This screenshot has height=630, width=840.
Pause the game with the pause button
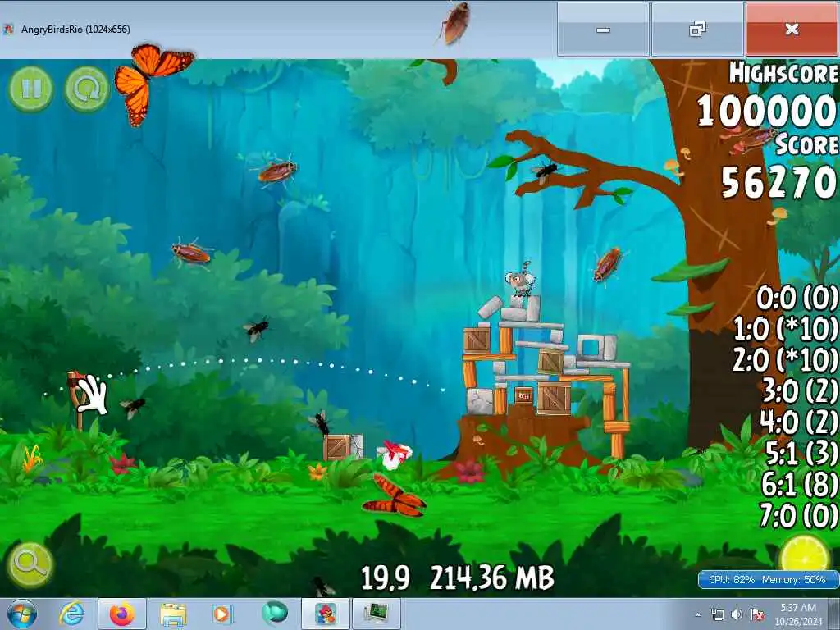pyautogui.click(x=30, y=89)
